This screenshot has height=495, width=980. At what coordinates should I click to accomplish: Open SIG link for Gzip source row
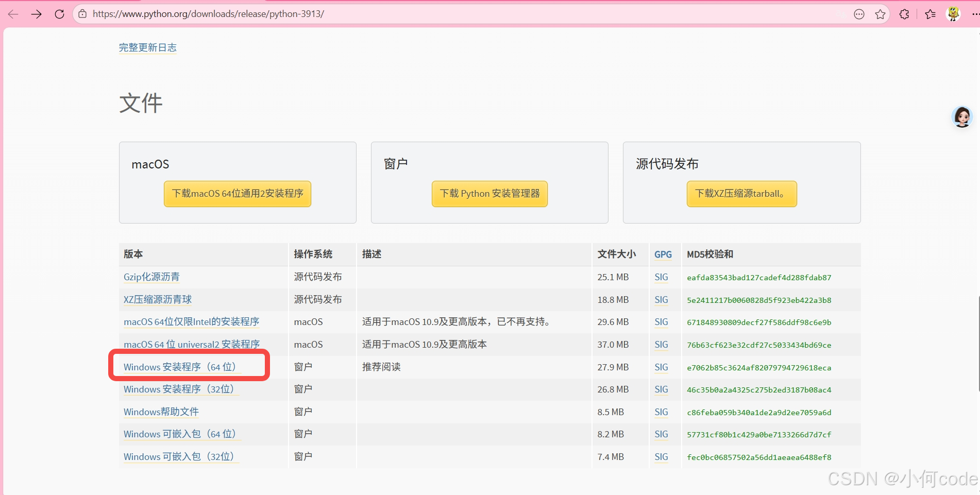click(661, 277)
